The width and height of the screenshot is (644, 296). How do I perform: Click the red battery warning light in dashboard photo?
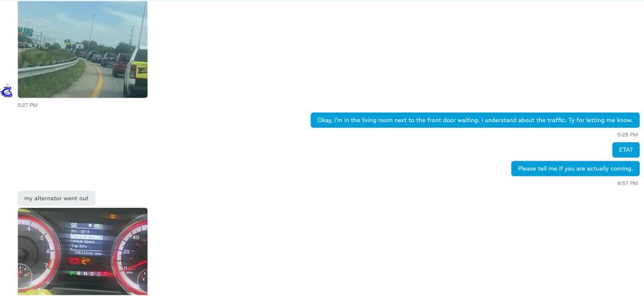click(x=75, y=259)
